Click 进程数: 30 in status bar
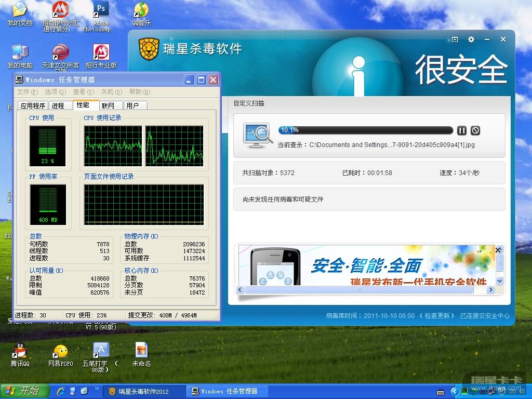This screenshot has width=532, height=399. click(31, 315)
